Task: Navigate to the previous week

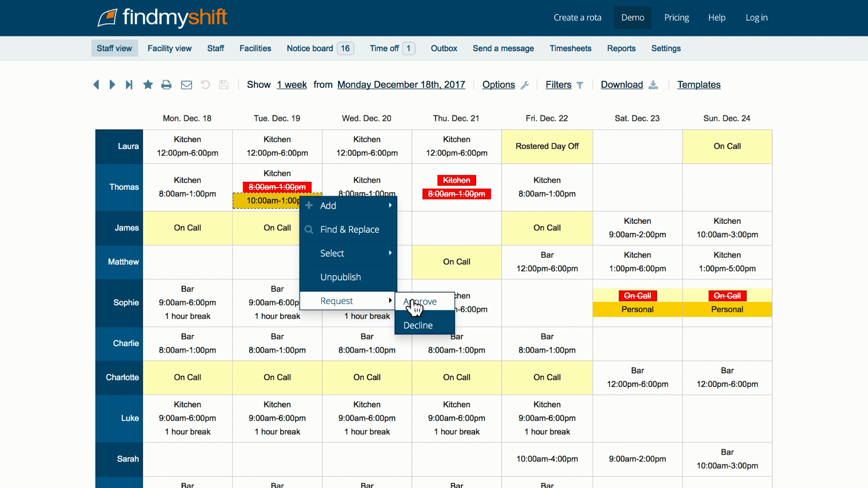Action: [96, 84]
